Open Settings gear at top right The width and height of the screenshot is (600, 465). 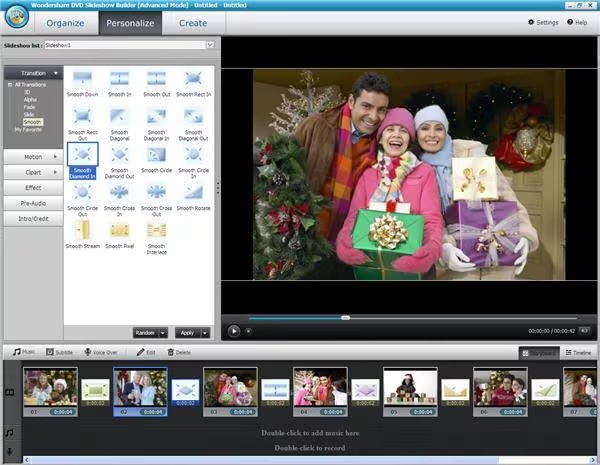tap(531, 22)
